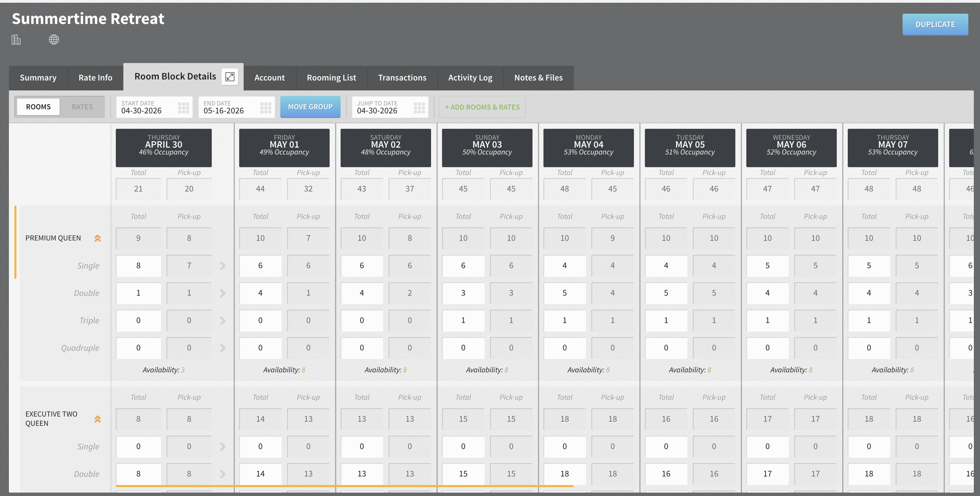Viewport: 980px width, 496px height.
Task: Click overall Total 48 for May 04
Action: [565, 189]
